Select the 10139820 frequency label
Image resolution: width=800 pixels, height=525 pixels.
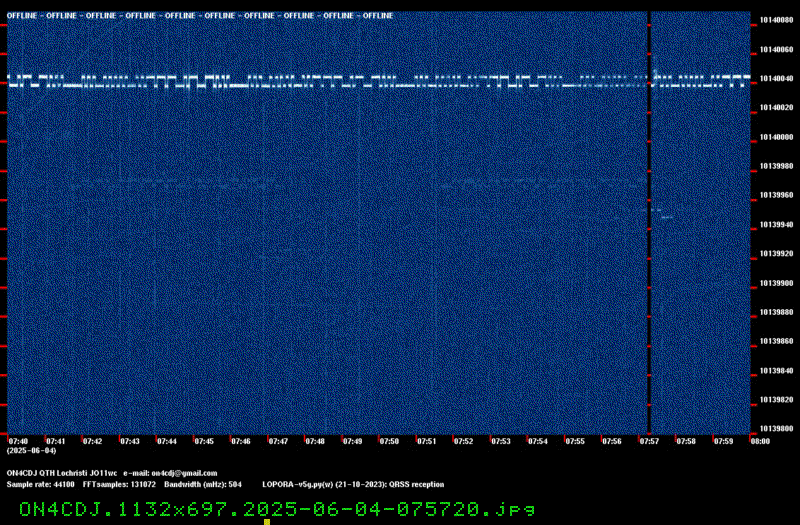[x=777, y=400]
